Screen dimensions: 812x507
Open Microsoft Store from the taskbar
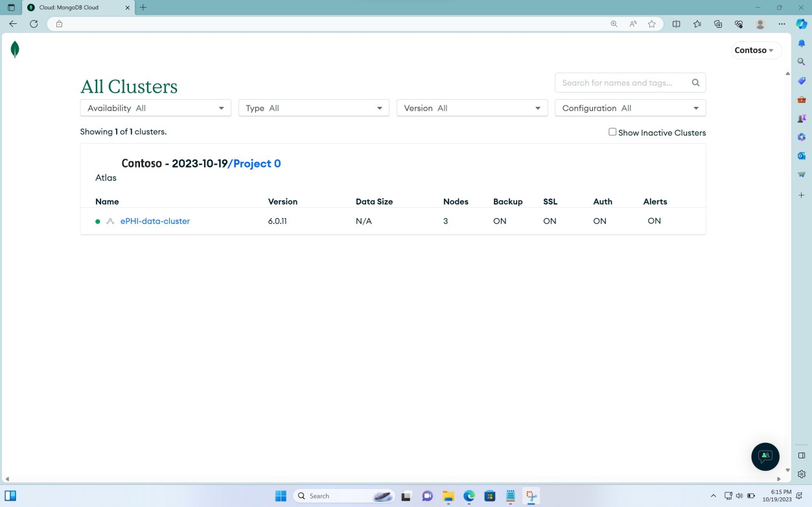(489, 496)
